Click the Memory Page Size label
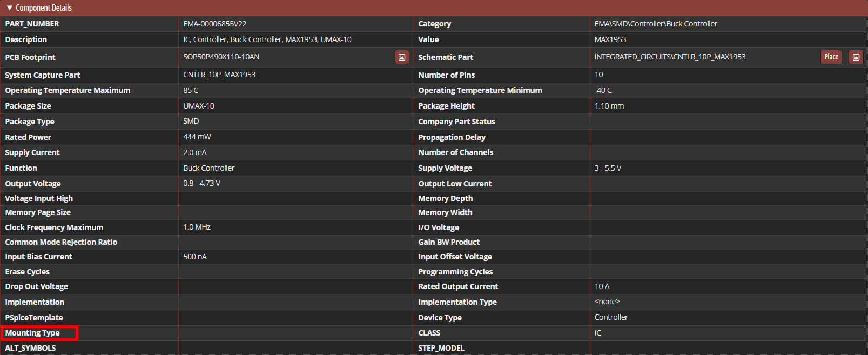 click(38, 212)
